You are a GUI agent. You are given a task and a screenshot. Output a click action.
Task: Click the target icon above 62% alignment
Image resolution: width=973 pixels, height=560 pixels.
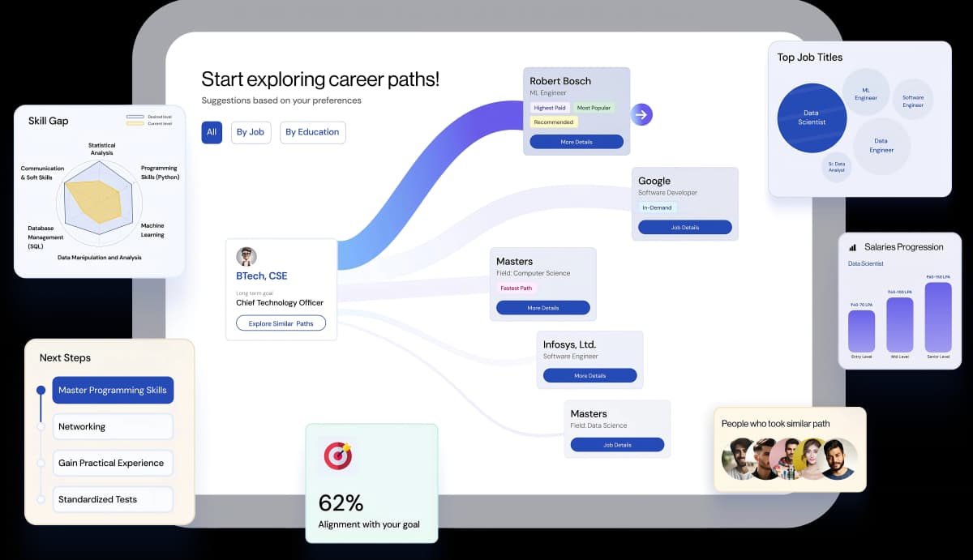click(337, 455)
